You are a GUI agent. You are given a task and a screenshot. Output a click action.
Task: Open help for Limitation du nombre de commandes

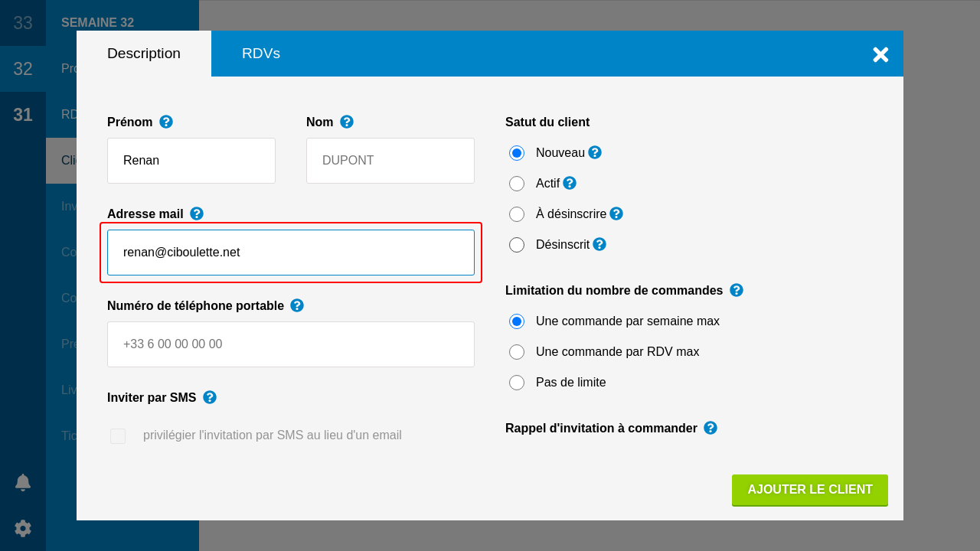tap(737, 290)
